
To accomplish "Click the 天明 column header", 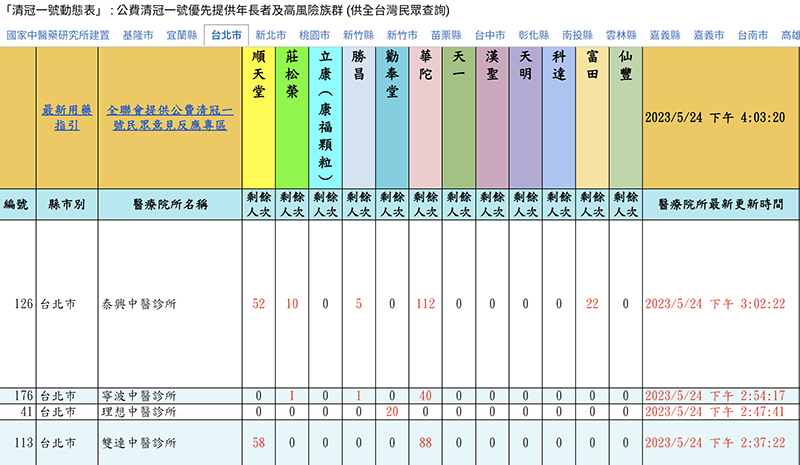I will pos(526,117).
